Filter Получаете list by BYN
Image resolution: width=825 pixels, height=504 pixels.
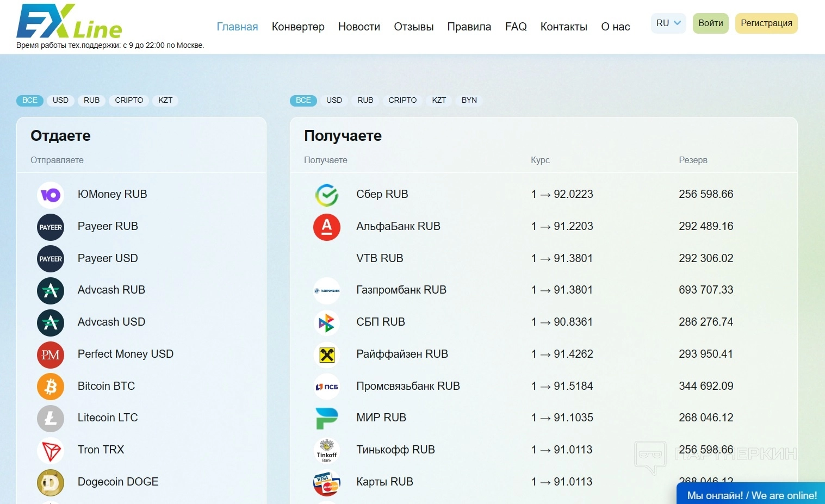tap(469, 100)
